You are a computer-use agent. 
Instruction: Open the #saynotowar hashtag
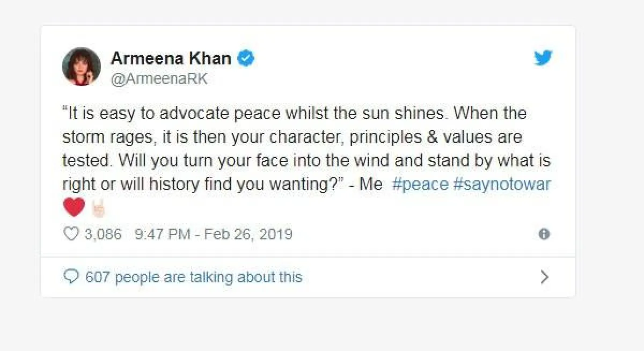click(x=502, y=184)
